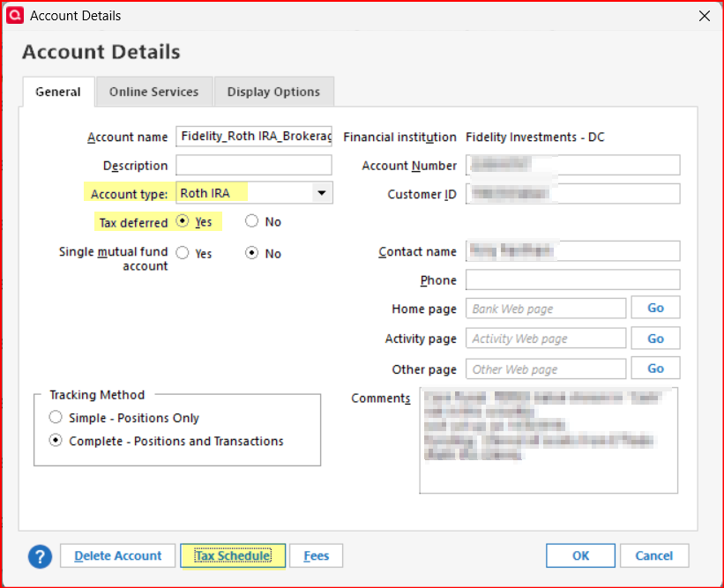Click the Activity Web page field

[546, 339]
